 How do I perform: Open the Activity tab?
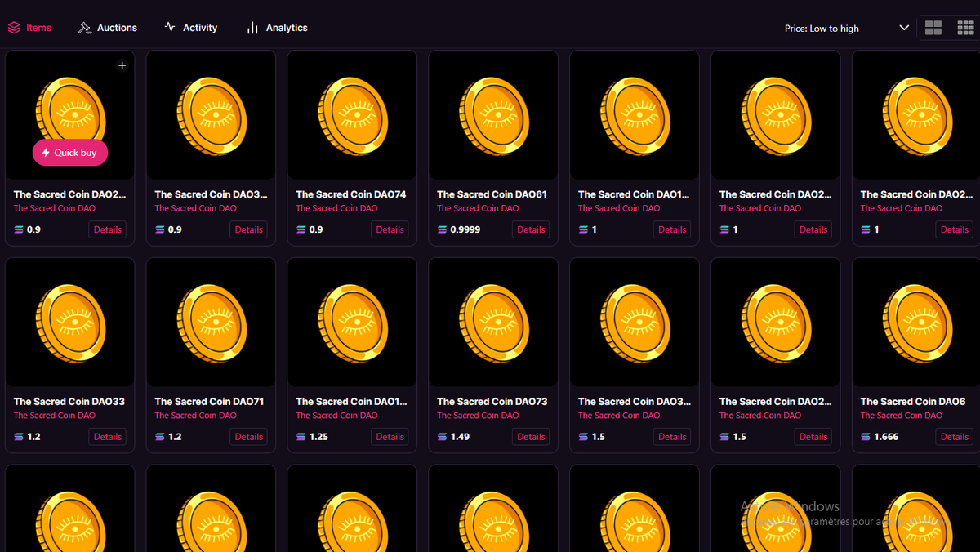[190, 28]
